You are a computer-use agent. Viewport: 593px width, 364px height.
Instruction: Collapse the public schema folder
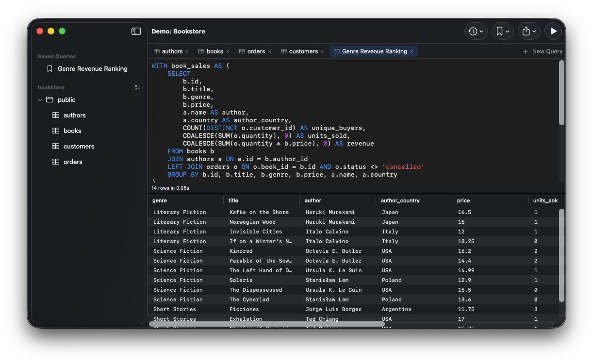pos(40,100)
